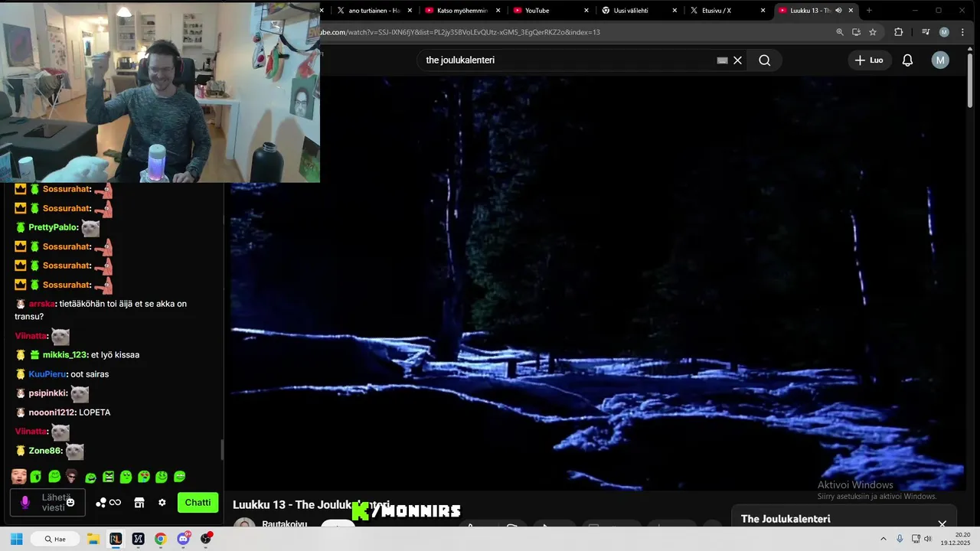Click the video title Luukku 13
This screenshot has height=551, width=980.
(x=311, y=505)
